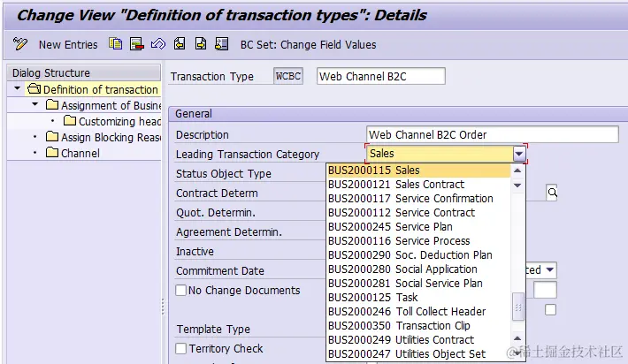
Task: Click the list scroll-down arrow beside BUS2000121 Sales Contract
Action: click(517, 186)
